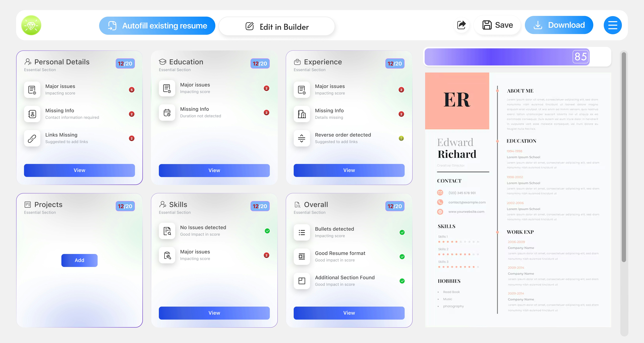Viewport: 644px width, 343px height.
Task: Click the Autofill existing resume button
Action: 157,26
